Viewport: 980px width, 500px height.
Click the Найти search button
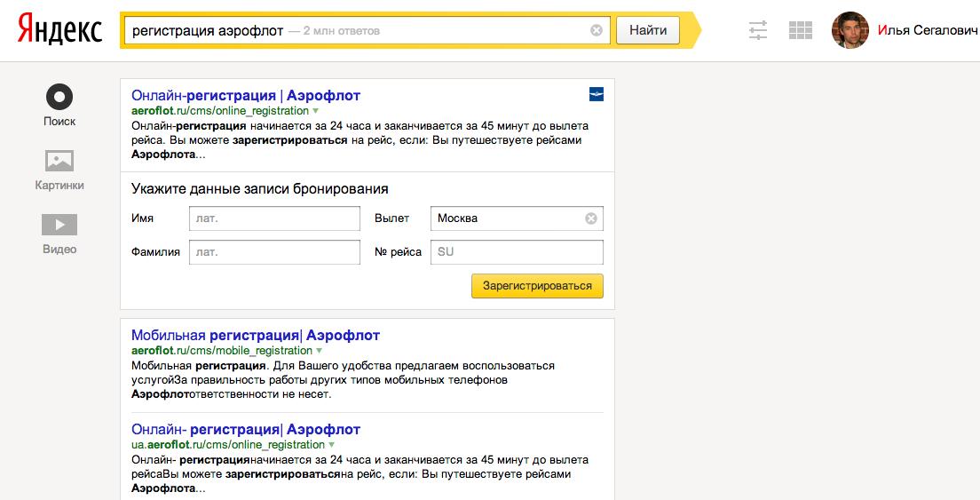(647, 30)
